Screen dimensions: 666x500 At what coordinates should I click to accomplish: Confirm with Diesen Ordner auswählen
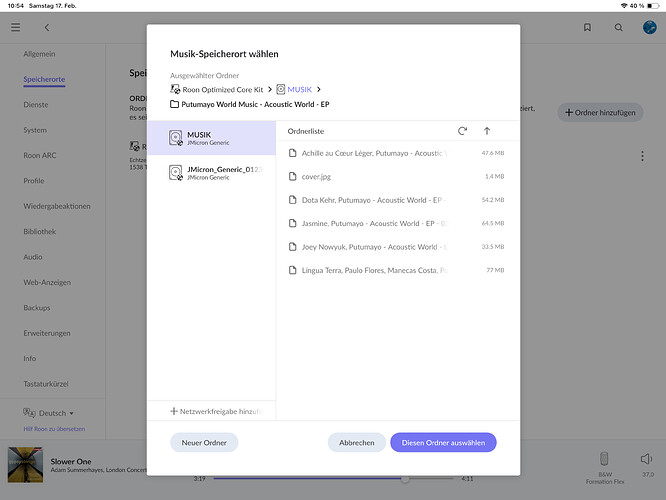[443, 443]
